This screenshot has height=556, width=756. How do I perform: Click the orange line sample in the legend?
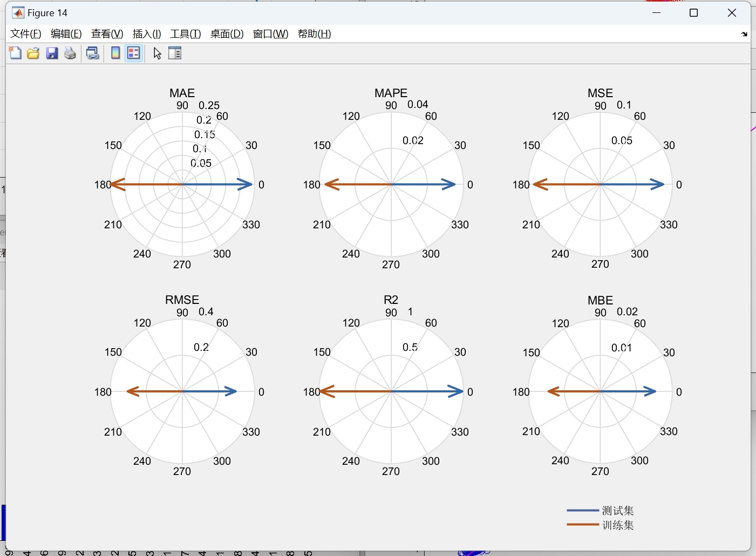tap(583, 524)
